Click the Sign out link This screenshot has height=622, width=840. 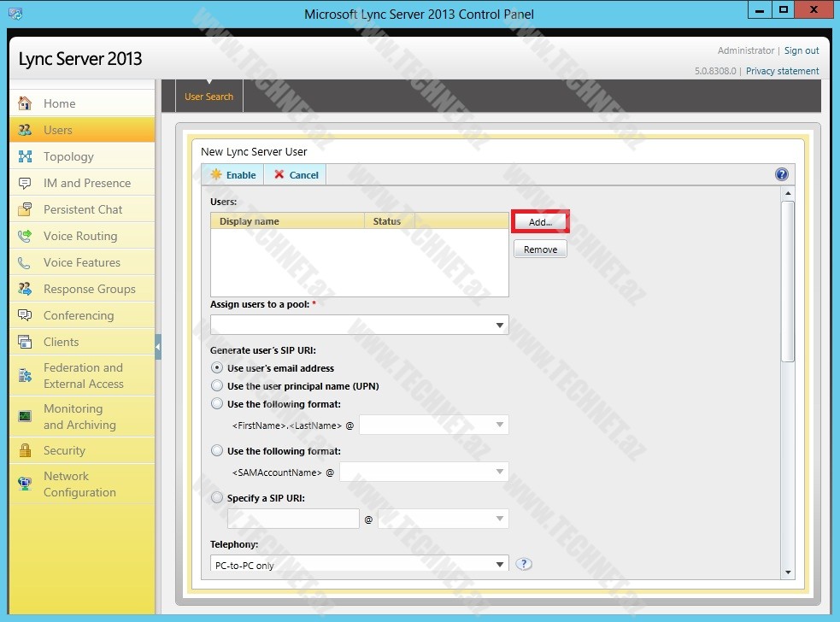coord(802,50)
